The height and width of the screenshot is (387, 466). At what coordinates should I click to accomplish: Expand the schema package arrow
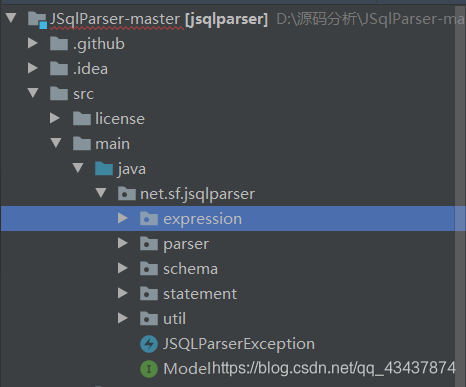click(123, 268)
